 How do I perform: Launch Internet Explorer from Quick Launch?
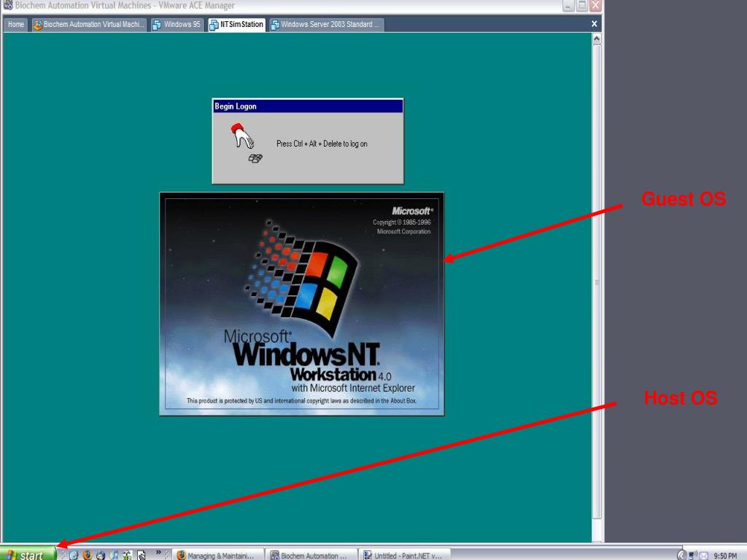pos(74,555)
